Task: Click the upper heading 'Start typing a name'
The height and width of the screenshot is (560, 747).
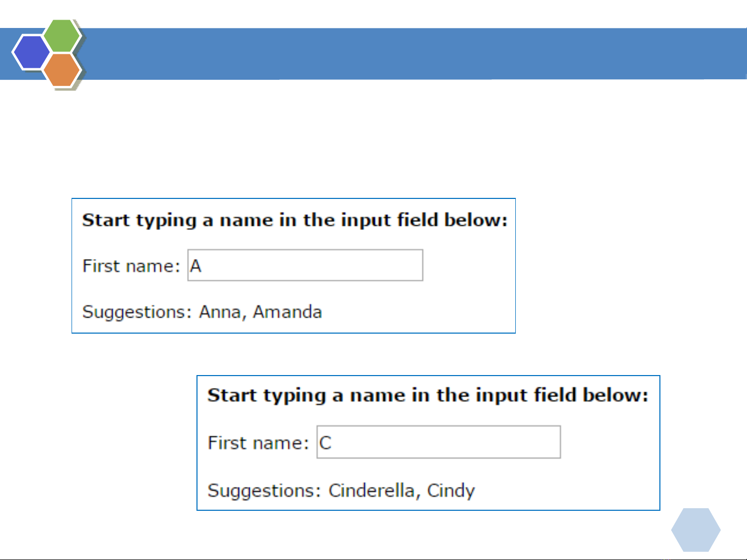Action: 294,220
